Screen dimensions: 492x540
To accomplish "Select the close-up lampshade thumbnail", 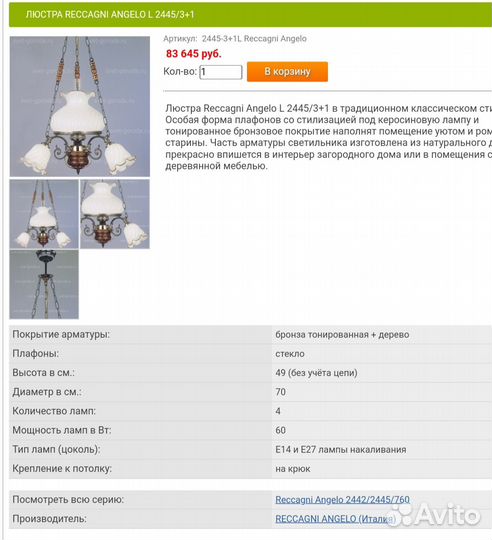I will [x=115, y=214].
